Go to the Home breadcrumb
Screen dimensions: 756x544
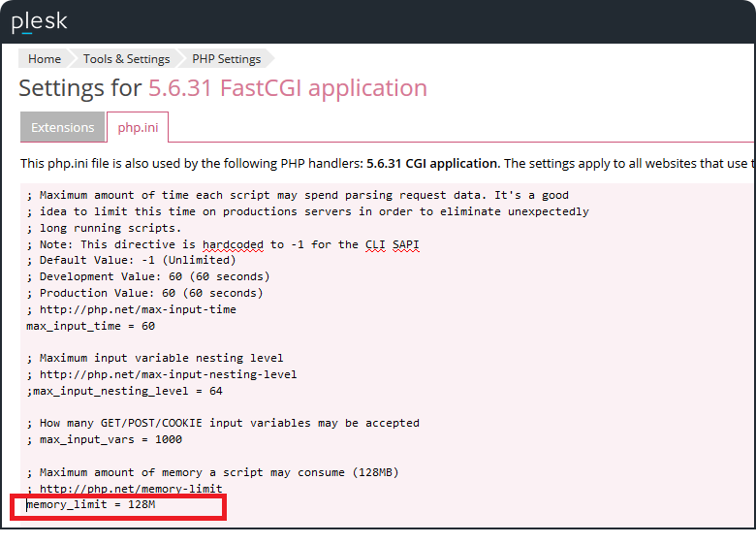(45, 59)
